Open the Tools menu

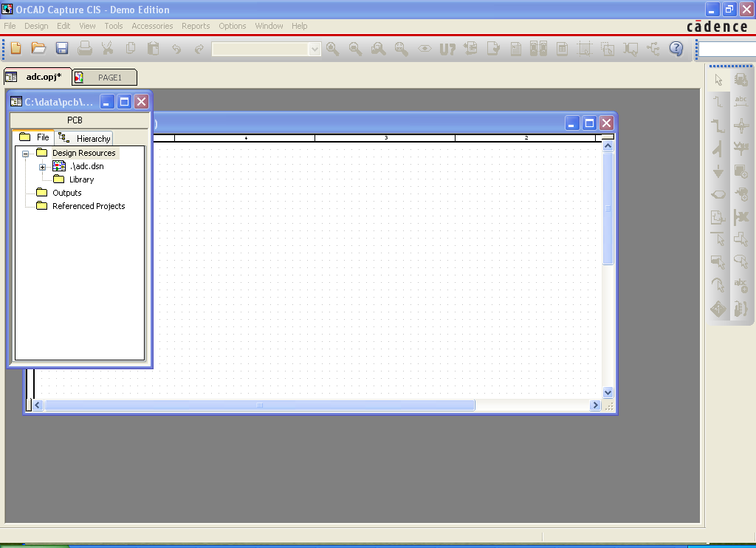click(x=114, y=26)
